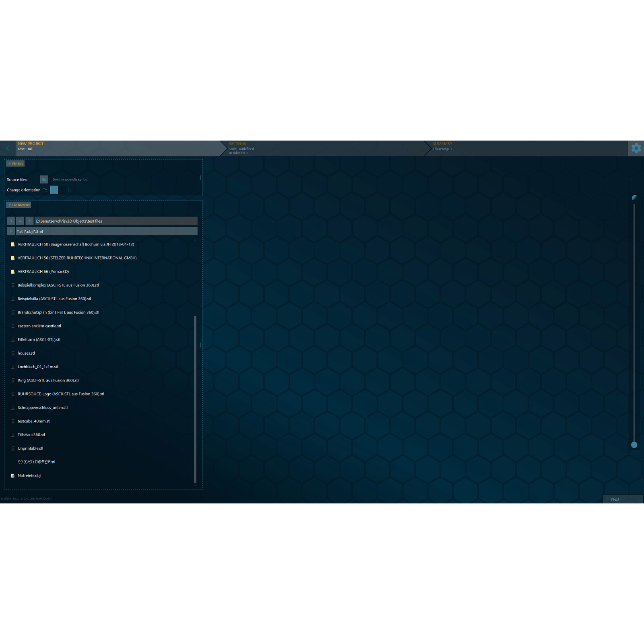The image size is (644, 644).
Task: Go up one folder level in the file browser
Action: 20,221
